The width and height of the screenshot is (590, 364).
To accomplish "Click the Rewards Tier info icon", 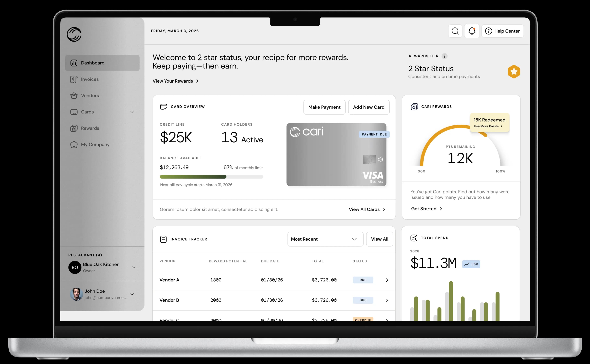I will pos(444,56).
